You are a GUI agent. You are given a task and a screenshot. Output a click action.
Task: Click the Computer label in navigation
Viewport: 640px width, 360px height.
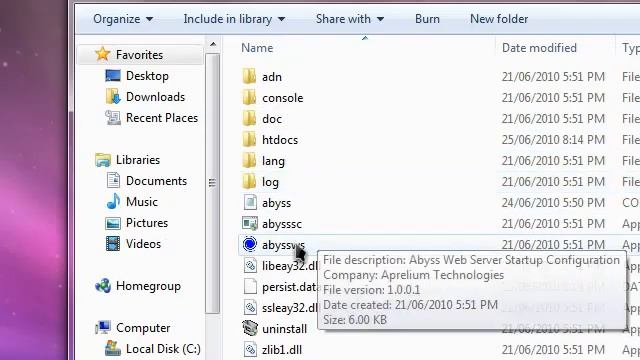143,328
